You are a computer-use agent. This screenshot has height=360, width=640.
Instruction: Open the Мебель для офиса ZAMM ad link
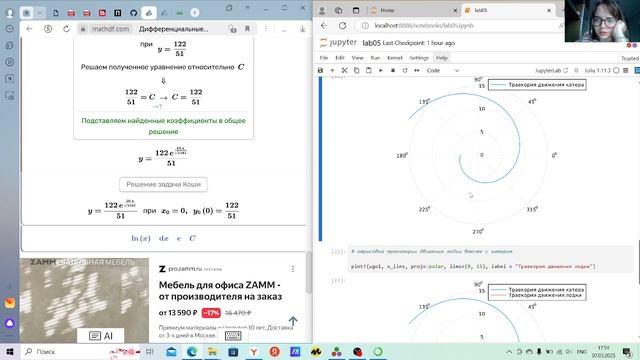pos(220,291)
